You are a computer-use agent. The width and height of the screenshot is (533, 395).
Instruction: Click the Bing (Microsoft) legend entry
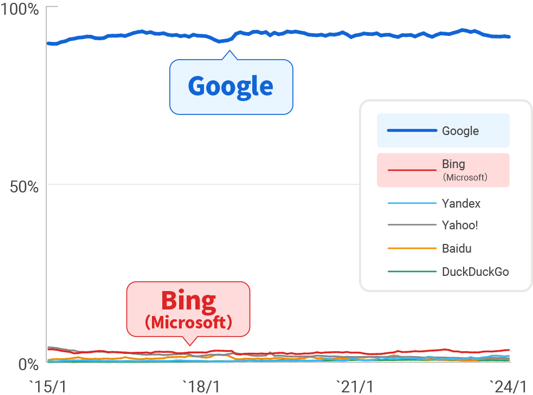click(443, 170)
